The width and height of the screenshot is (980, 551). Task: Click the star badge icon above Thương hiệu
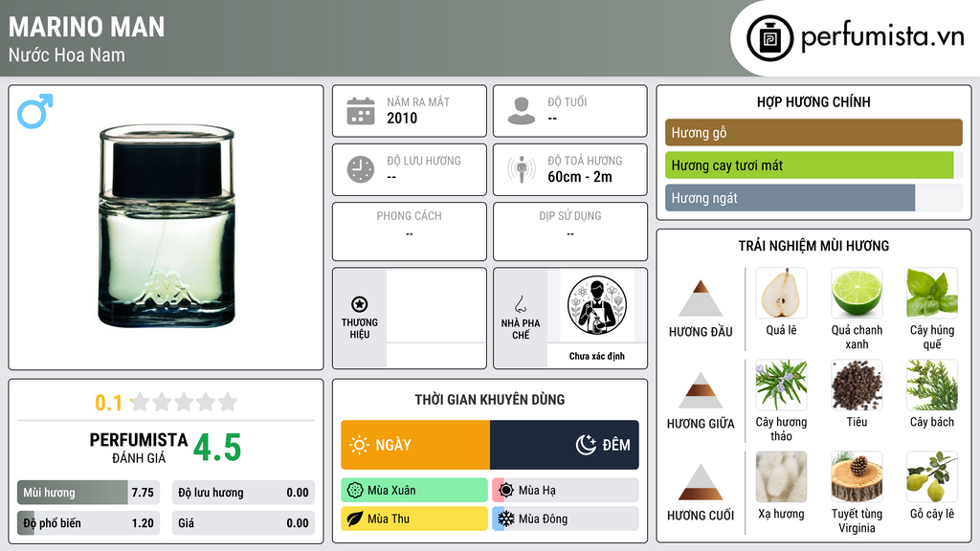[360, 304]
